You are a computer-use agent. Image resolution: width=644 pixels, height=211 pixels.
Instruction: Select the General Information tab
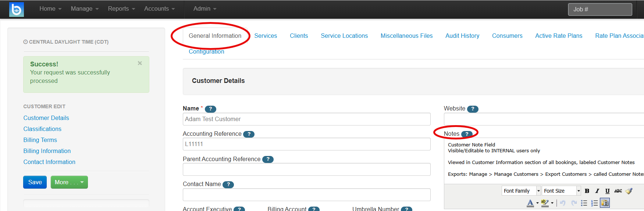tap(215, 36)
